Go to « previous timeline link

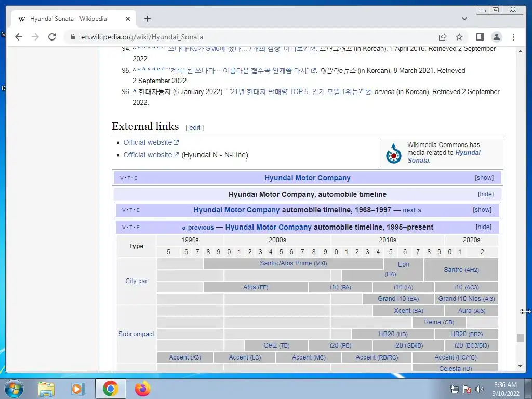(198, 228)
